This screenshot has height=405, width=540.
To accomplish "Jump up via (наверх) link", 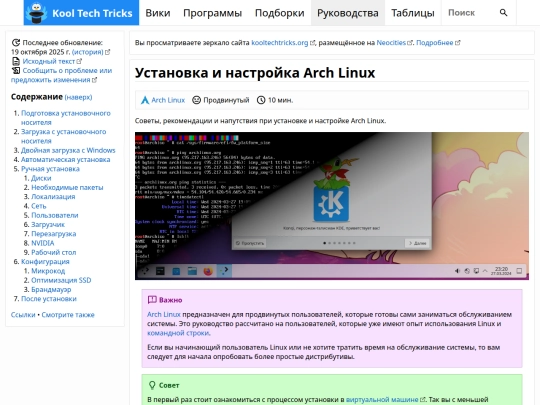I will click(x=78, y=97).
